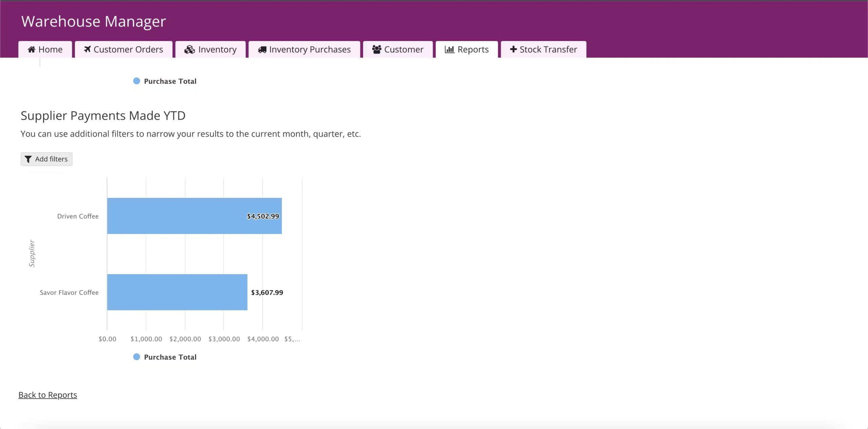868x429 pixels.
Task: Click the Warehouse Manager title
Action: pos(94,21)
